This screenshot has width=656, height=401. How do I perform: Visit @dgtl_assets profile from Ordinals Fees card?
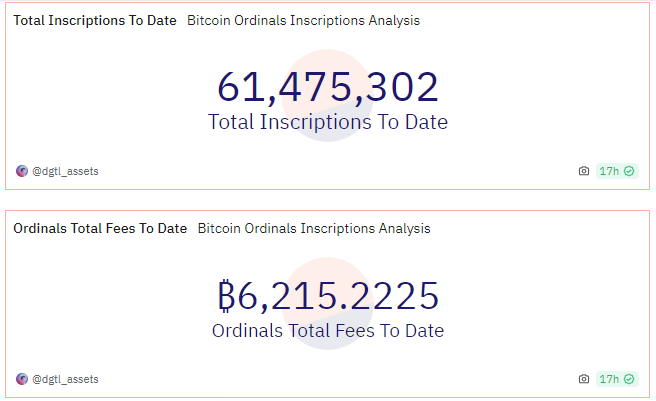pyautogui.click(x=65, y=379)
